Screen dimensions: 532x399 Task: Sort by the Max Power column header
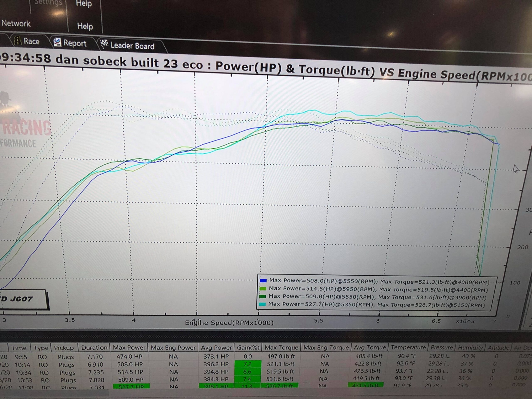(129, 347)
